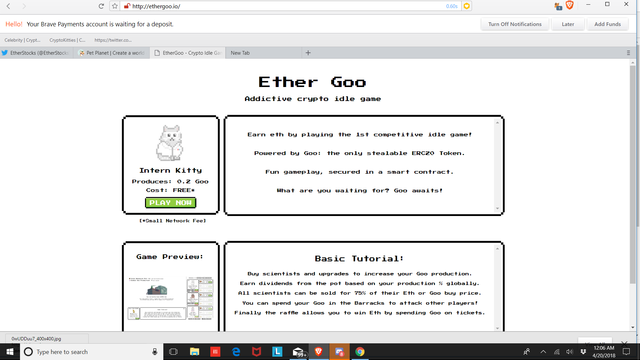640x360 pixels.
Task: Open the Action Center notifications icon
Action: click(x=627, y=351)
